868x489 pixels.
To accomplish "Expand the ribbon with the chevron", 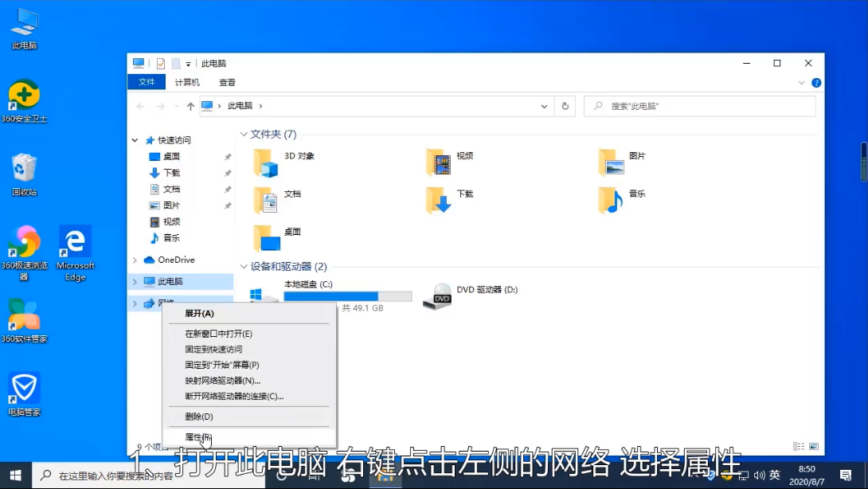I will (x=801, y=83).
